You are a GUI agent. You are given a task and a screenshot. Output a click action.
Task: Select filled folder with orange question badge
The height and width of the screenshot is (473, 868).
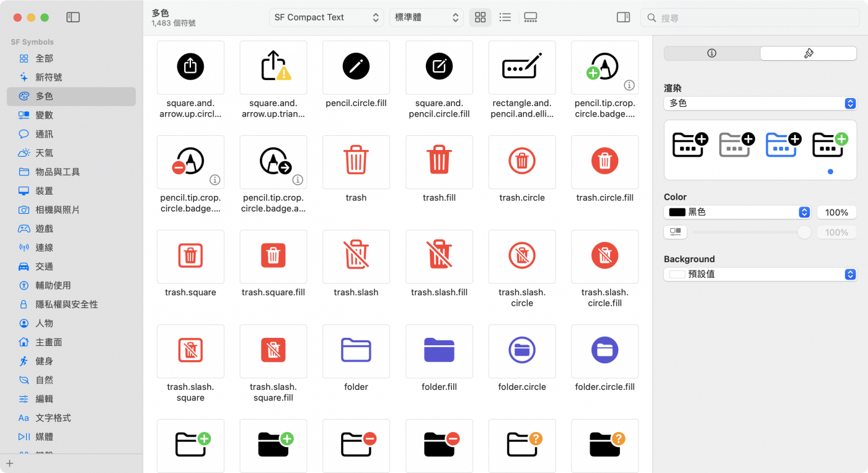tap(604, 446)
